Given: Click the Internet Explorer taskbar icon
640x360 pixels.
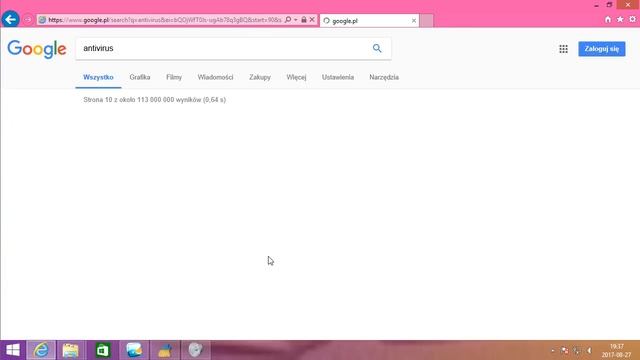Looking at the screenshot, I should tap(41, 350).
